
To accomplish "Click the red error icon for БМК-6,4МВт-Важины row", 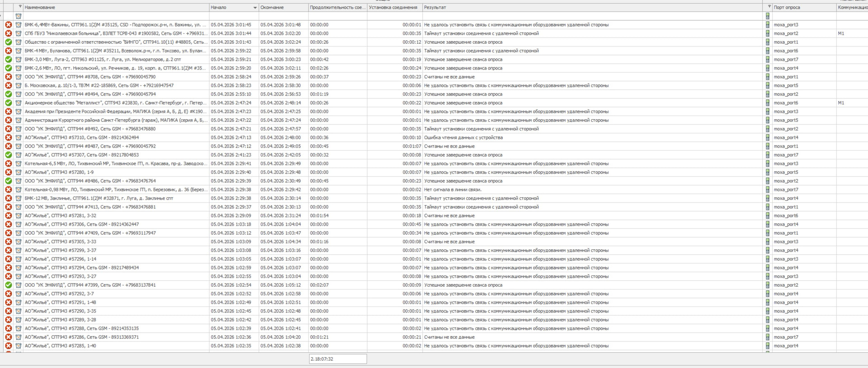I will click(8, 25).
